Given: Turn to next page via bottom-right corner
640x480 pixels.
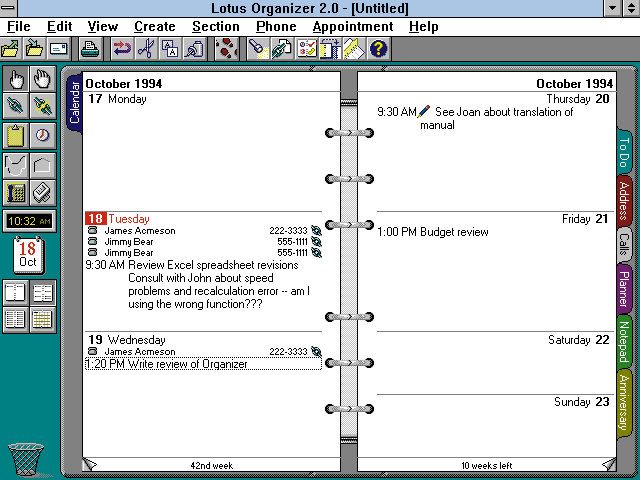Looking at the screenshot, I should click(x=607, y=463).
